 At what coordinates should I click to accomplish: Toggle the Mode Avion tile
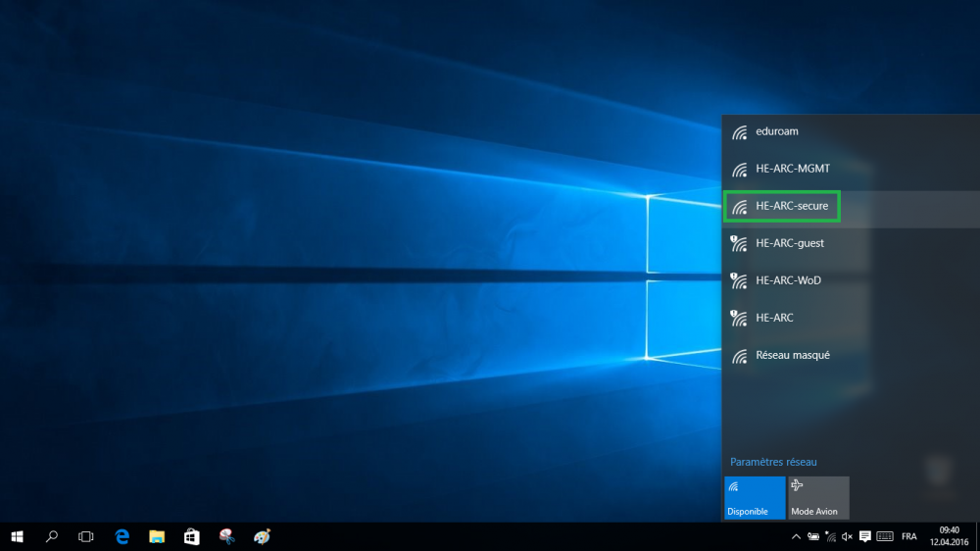pos(818,498)
